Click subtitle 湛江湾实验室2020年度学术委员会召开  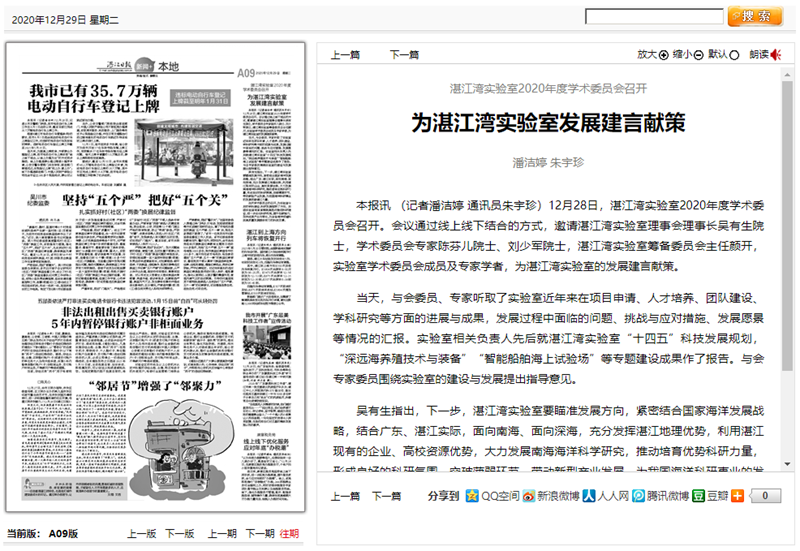[x=548, y=89]
